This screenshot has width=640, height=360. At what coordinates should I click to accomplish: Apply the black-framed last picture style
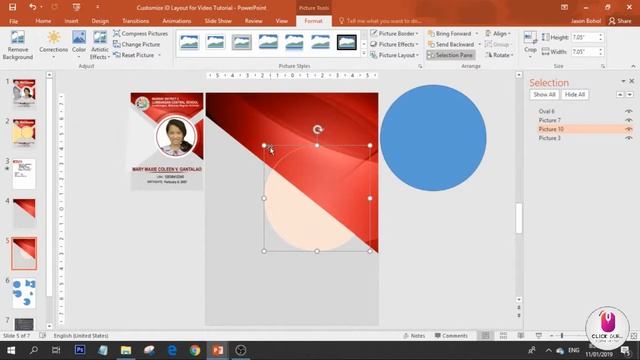tap(347, 42)
